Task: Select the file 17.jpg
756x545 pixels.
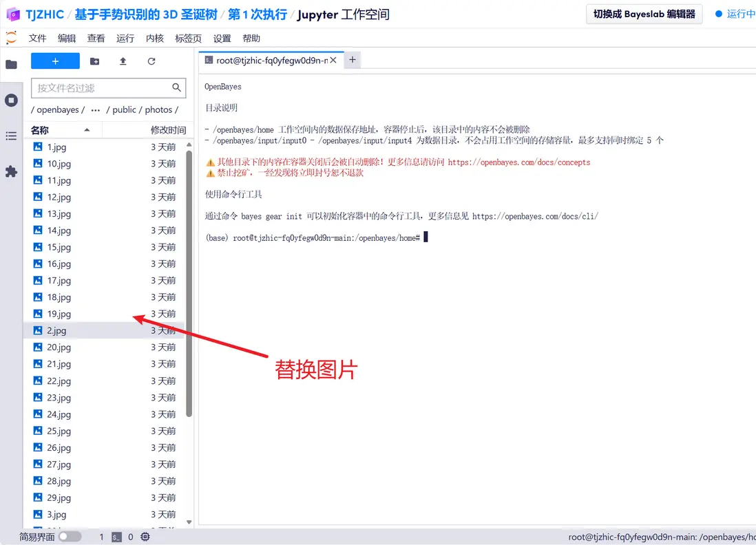Action: [104, 281]
